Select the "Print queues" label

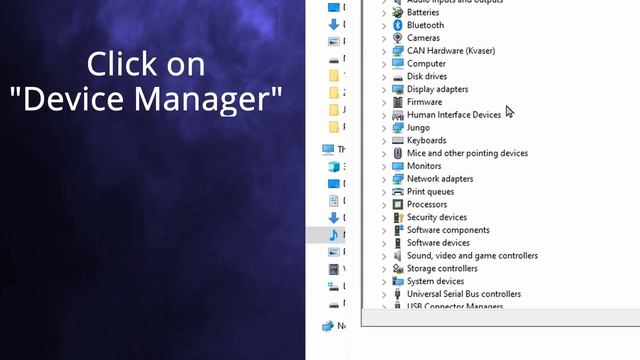pyautogui.click(x=430, y=192)
